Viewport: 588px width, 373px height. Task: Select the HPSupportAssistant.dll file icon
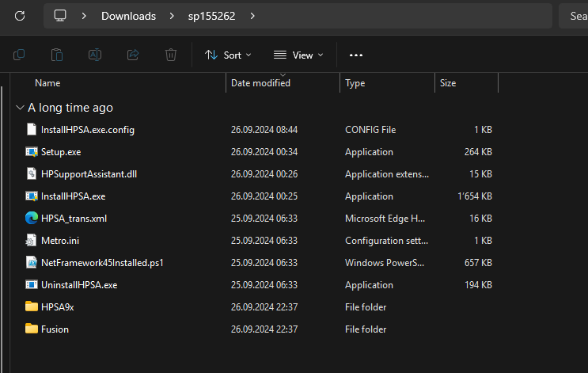(32, 173)
